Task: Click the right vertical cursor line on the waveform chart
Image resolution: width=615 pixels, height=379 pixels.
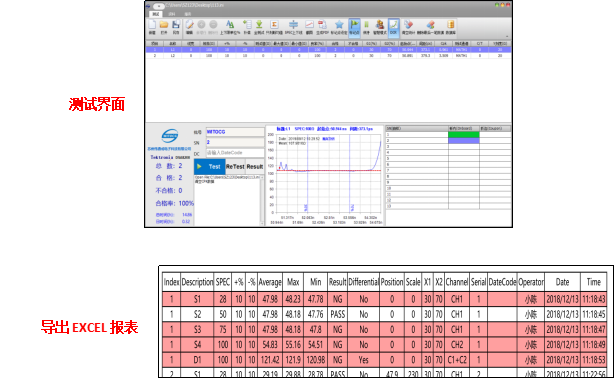Action: pos(349,173)
